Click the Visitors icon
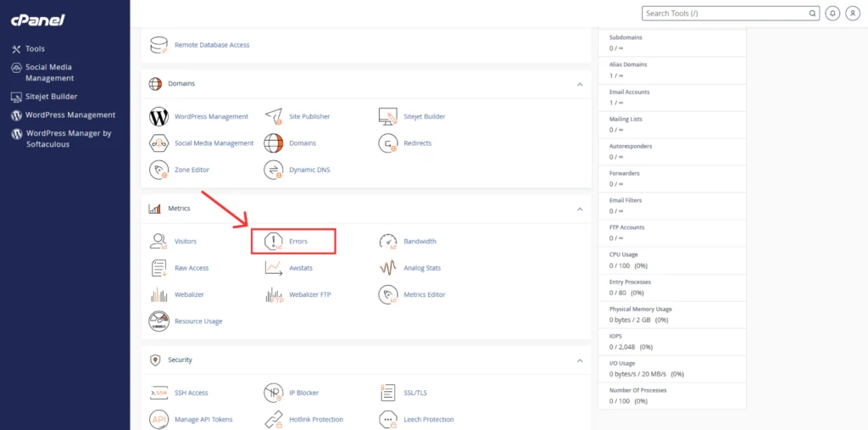Screen dimensions: 868x430 (x=159, y=242)
